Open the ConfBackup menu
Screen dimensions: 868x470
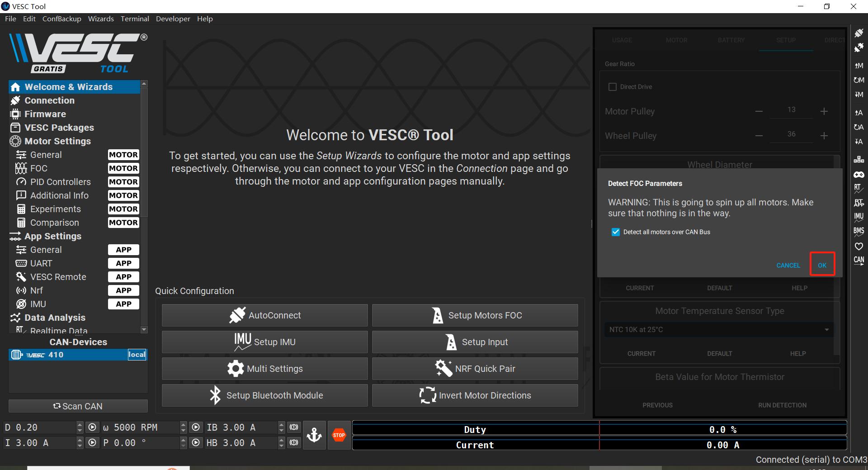[x=62, y=19]
